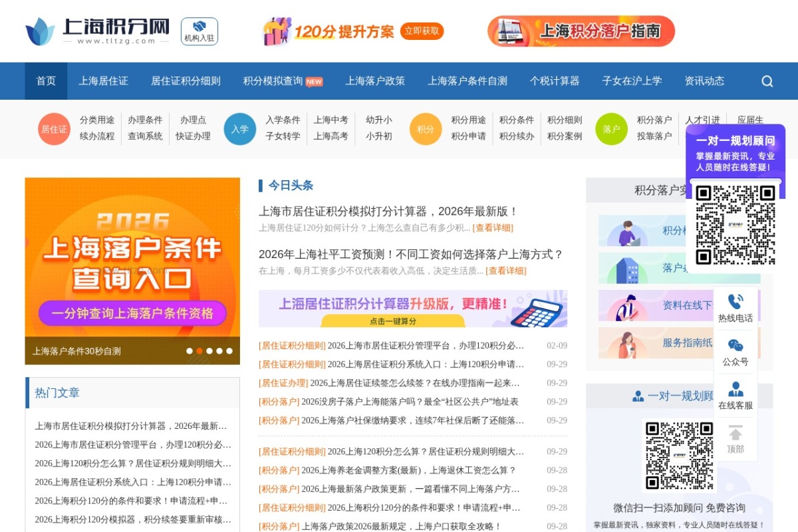
Task: Open 人才引进 link
Action: 702,120
